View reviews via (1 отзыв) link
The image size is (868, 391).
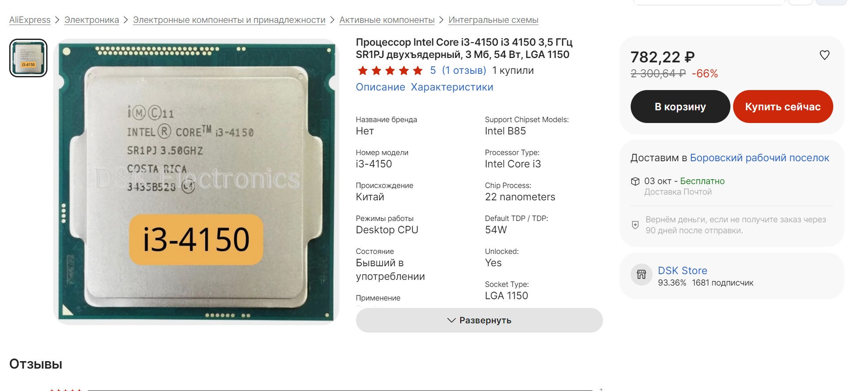[464, 70]
